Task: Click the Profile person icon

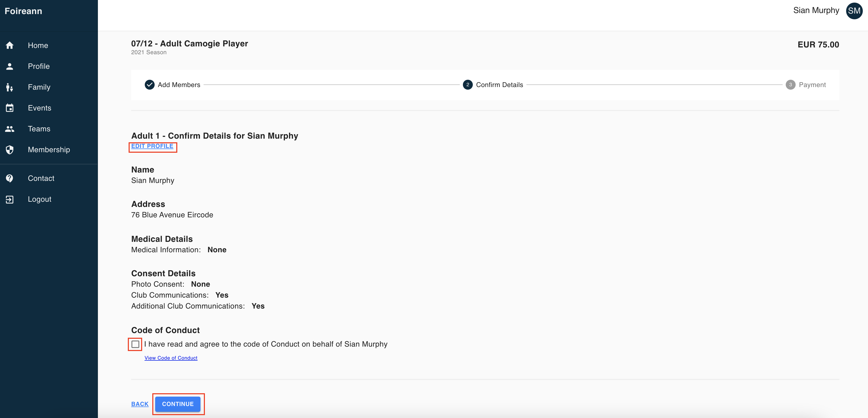Action: click(x=9, y=66)
